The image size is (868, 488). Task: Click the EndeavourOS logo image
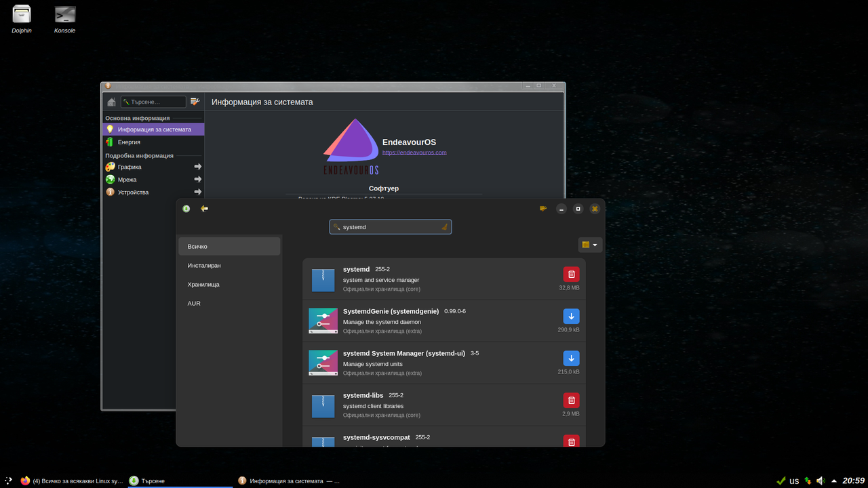pyautogui.click(x=351, y=147)
